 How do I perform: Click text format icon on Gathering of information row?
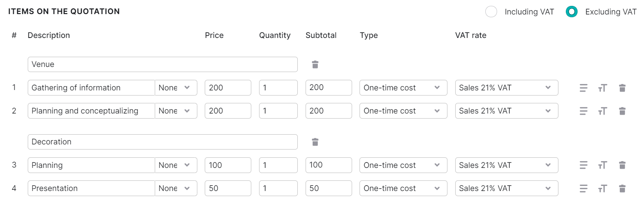pyautogui.click(x=603, y=88)
